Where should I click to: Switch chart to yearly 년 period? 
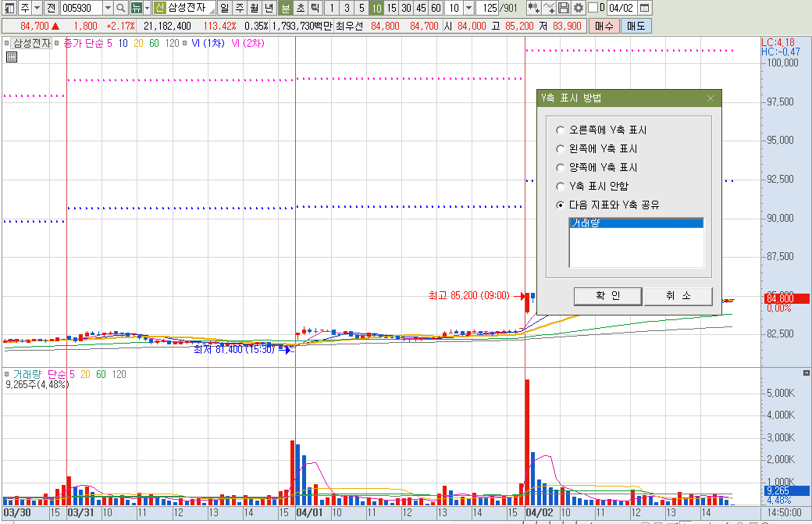(x=269, y=8)
